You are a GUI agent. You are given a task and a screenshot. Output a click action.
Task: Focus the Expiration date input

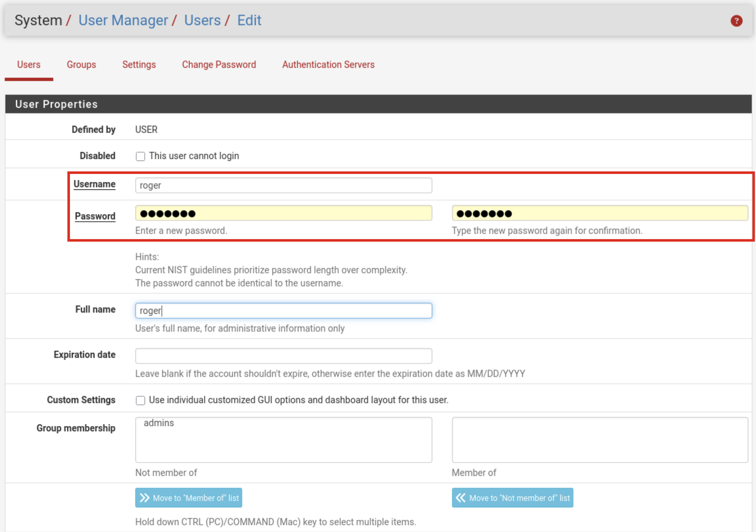(283, 356)
